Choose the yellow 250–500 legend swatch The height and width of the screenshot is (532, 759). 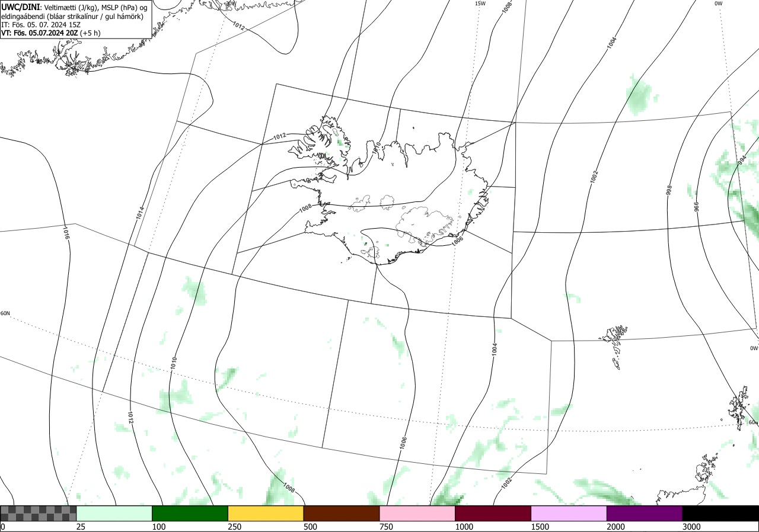(x=266, y=513)
